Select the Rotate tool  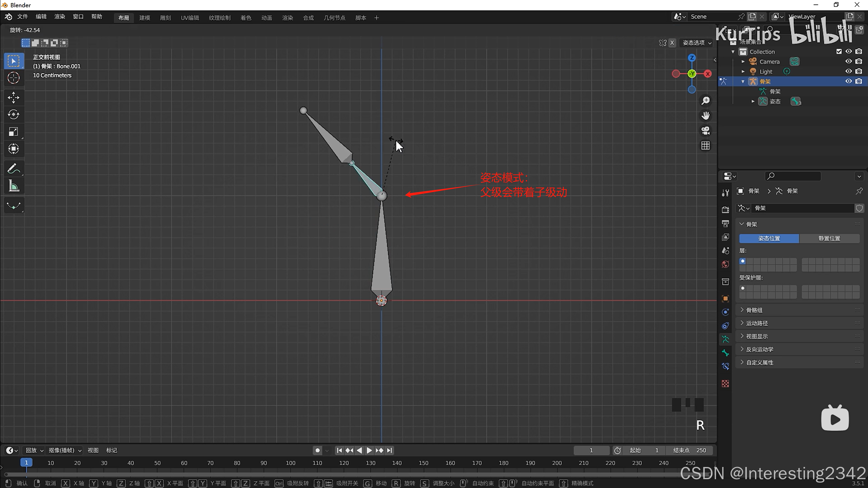(14, 115)
